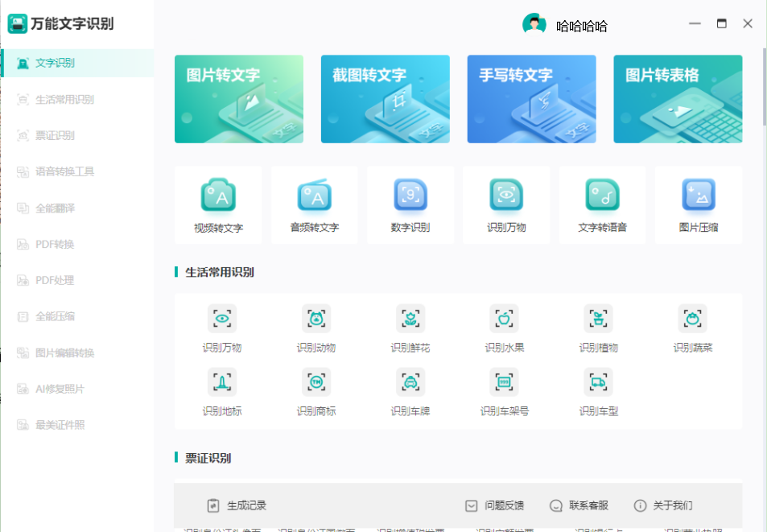
Task: Select the 识别车牌 icon
Action: pyautogui.click(x=410, y=381)
